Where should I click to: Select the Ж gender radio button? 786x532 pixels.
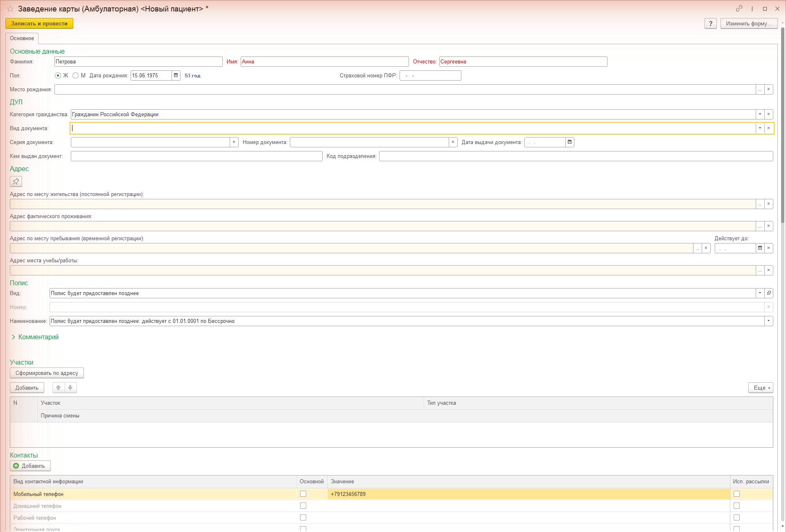[x=58, y=75]
